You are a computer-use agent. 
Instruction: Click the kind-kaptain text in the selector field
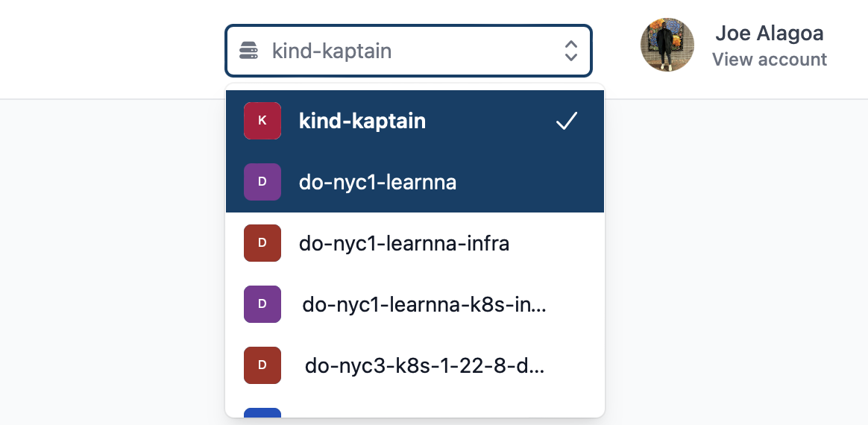[332, 51]
